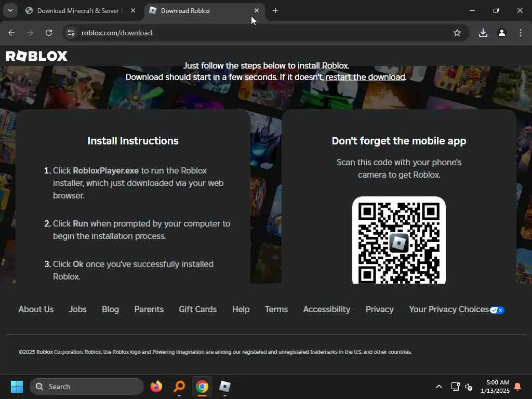Show hidden system tray icons
The width and height of the screenshot is (532, 399).
pos(438,387)
